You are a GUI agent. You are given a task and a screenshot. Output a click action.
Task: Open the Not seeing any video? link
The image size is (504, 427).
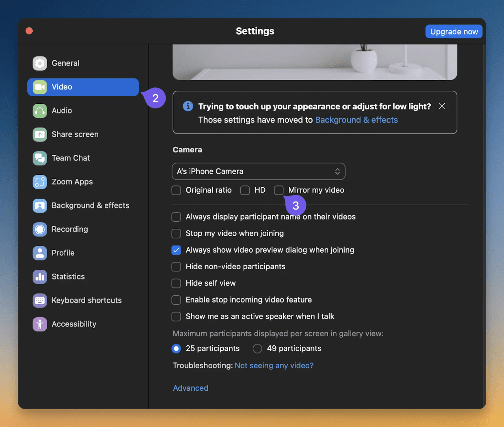[x=274, y=366]
